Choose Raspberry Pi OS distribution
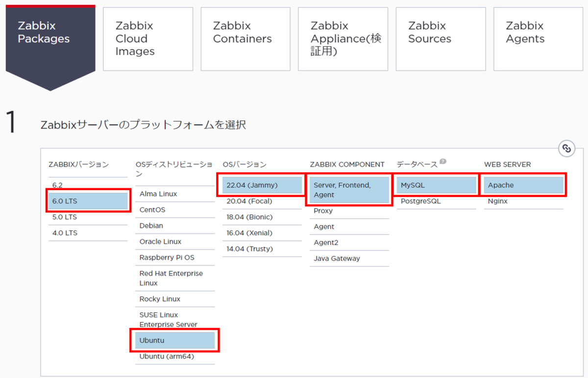Viewport: 588px width, 378px height. [x=175, y=257]
